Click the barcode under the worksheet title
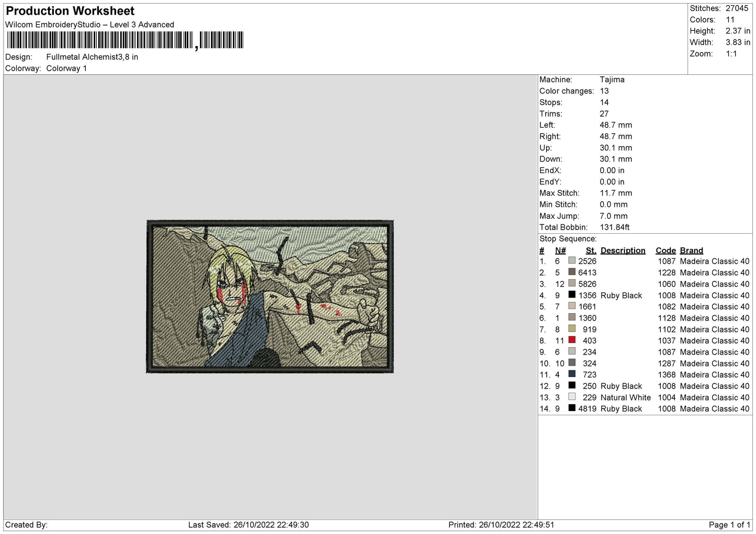The height and width of the screenshot is (534, 756). pyautogui.click(x=125, y=40)
